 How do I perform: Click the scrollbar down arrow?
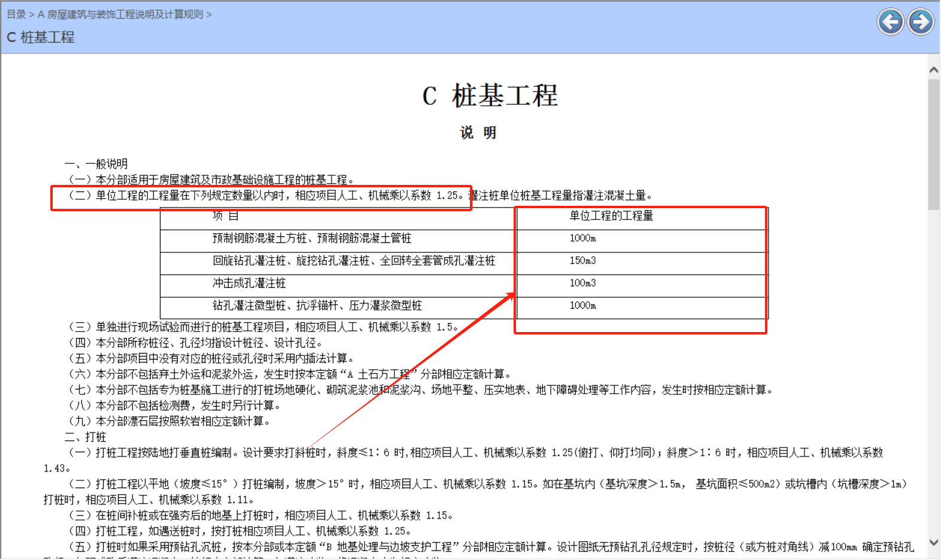(x=934, y=542)
